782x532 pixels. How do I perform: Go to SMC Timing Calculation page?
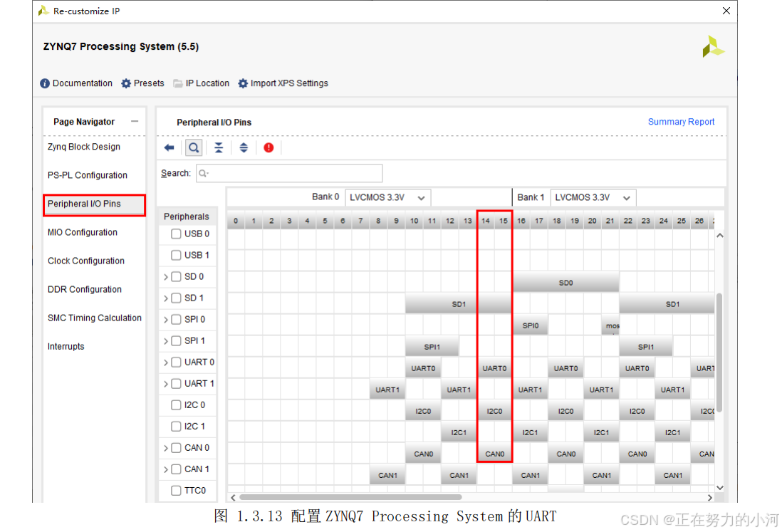(94, 318)
